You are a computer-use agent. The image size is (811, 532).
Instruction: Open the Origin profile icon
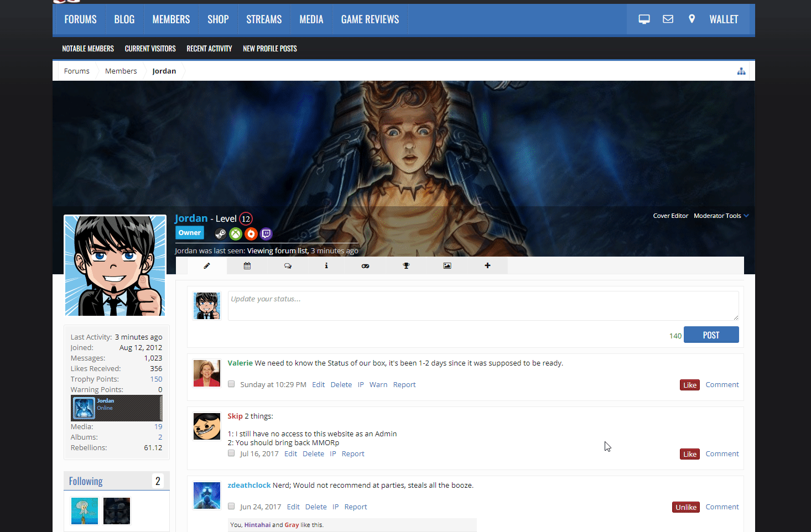coord(251,234)
